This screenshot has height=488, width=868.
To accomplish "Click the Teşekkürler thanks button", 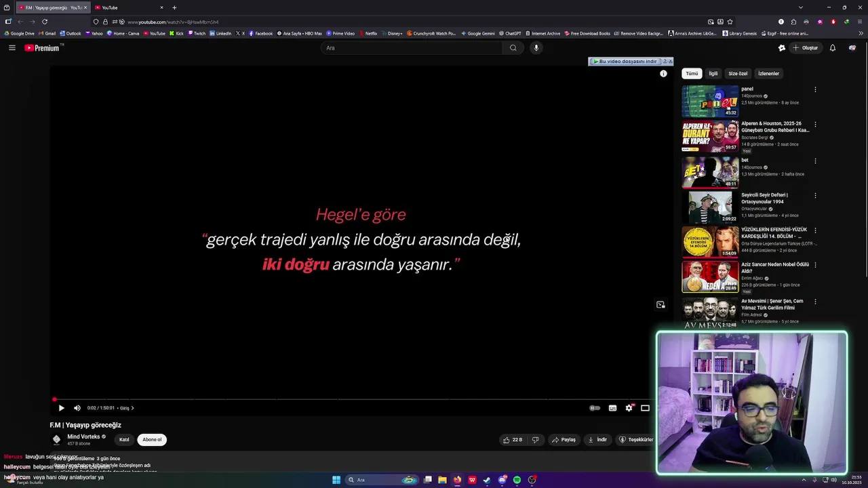I will tap(635, 440).
